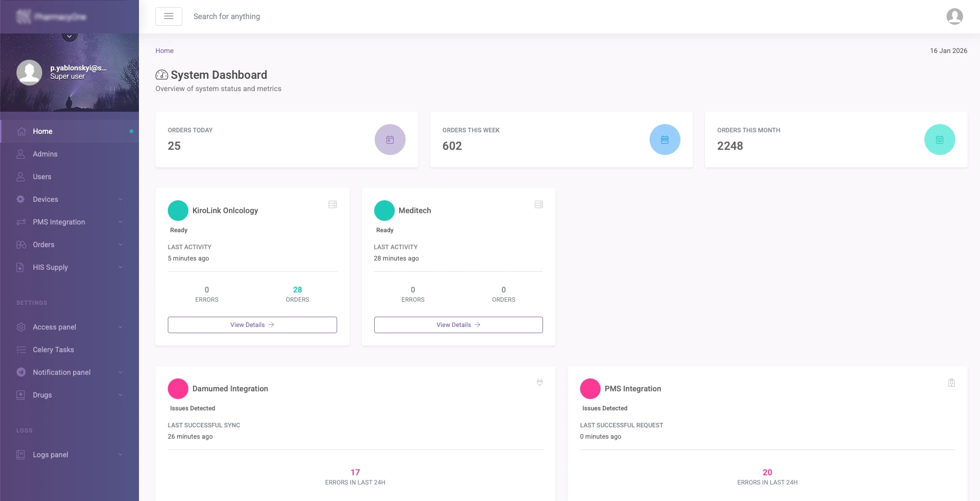980x501 pixels.
Task: Select the Home icon in sidebar
Action: coord(21,131)
